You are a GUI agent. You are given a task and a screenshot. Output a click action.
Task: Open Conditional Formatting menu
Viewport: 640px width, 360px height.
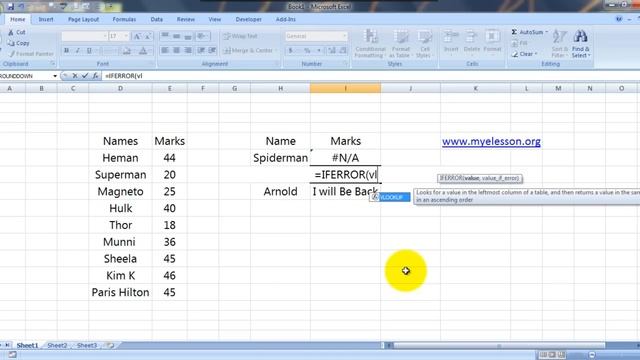click(370, 44)
